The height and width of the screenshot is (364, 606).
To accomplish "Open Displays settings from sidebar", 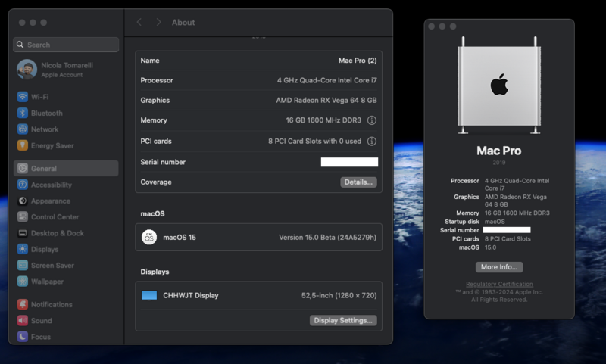I will click(44, 249).
